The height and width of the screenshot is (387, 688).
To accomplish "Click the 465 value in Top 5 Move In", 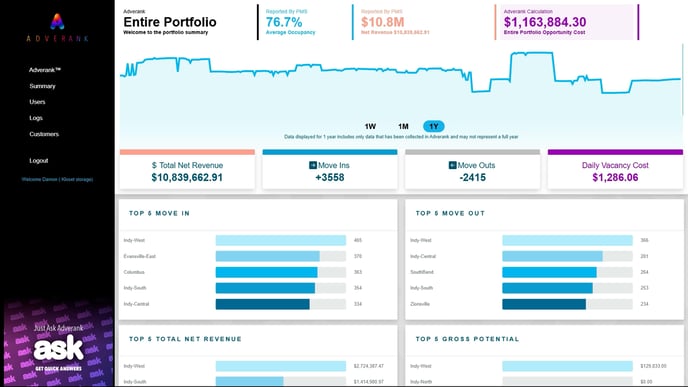I will point(358,240).
